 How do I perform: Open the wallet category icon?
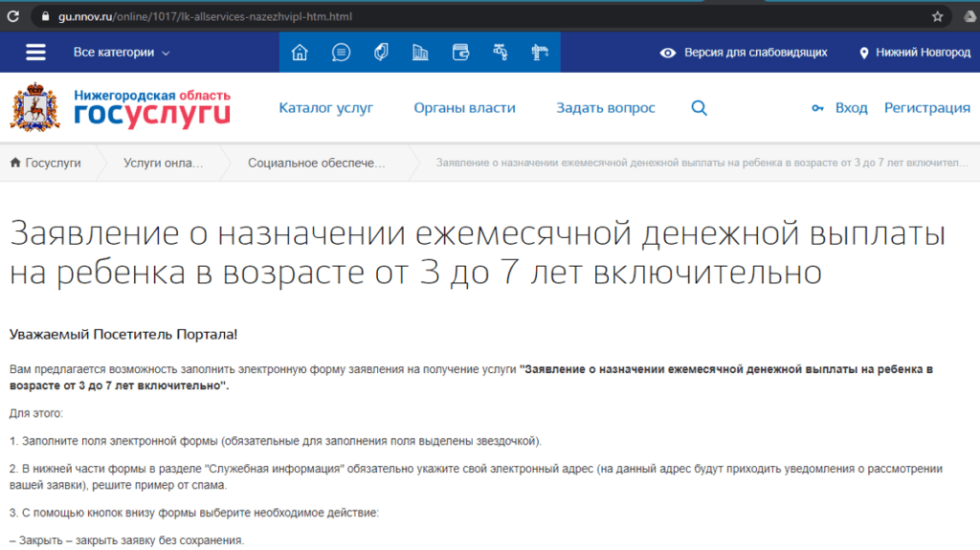pyautogui.click(x=460, y=53)
